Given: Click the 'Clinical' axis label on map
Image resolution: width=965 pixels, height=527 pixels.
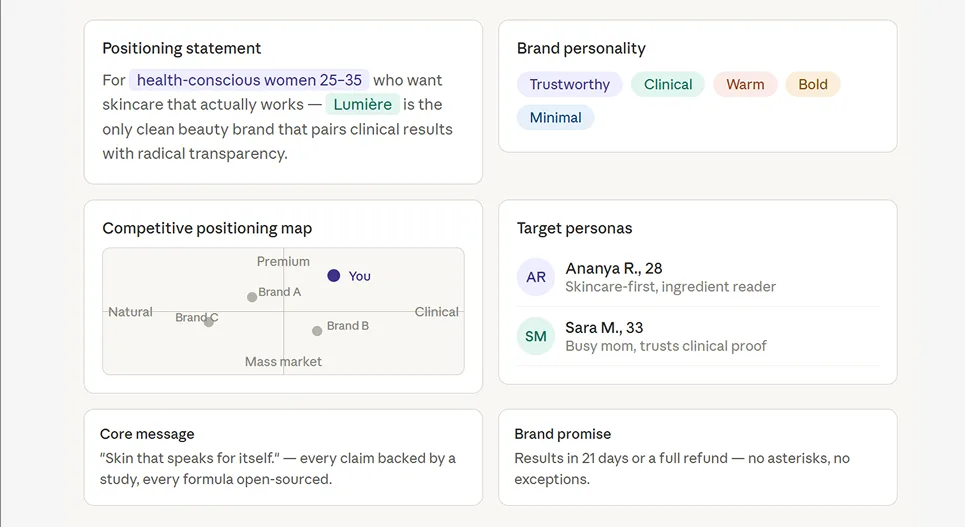Looking at the screenshot, I should pos(436,312).
